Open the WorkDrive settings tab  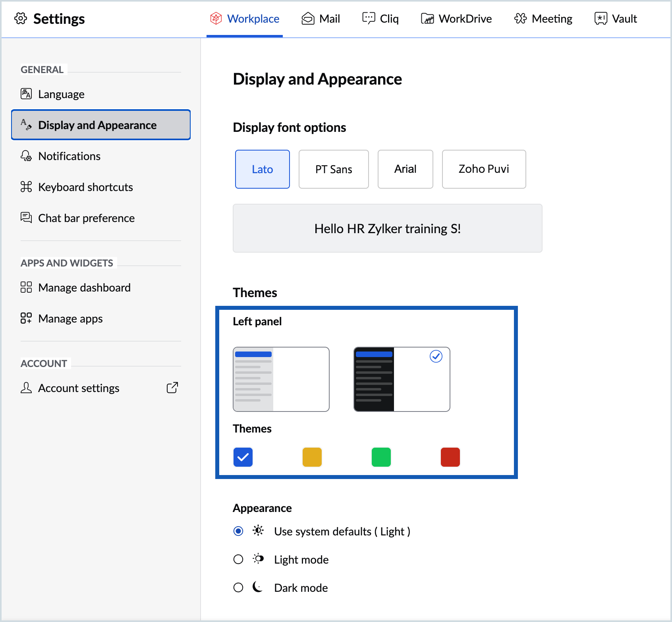click(x=456, y=19)
